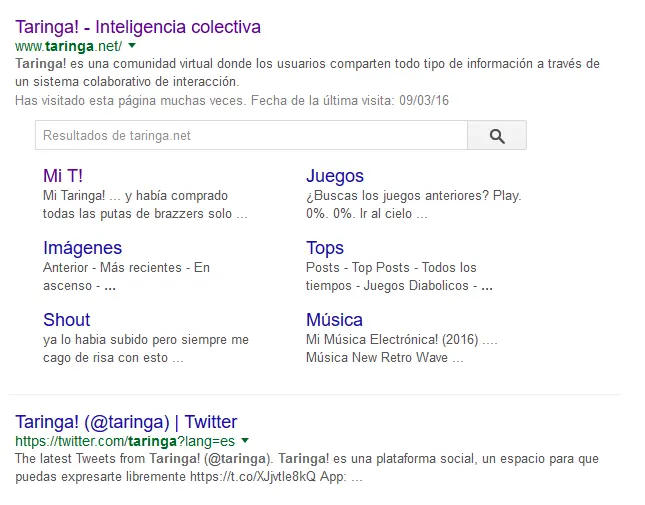Click 'Has visitado esta página muchas veces' text
Image resolution: width=645 pixels, height=505 pixels.
pyautogui.click(x=129, y=101)
